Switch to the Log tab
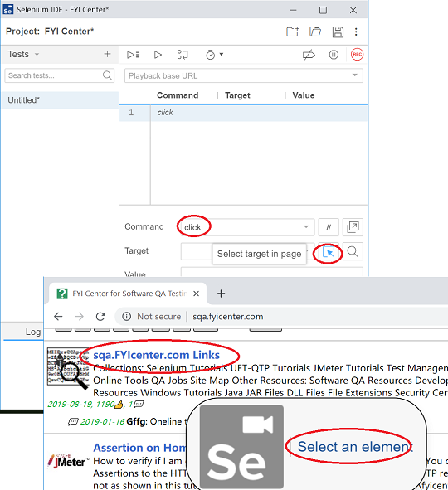The image size is (448, 490). [33, 332]
